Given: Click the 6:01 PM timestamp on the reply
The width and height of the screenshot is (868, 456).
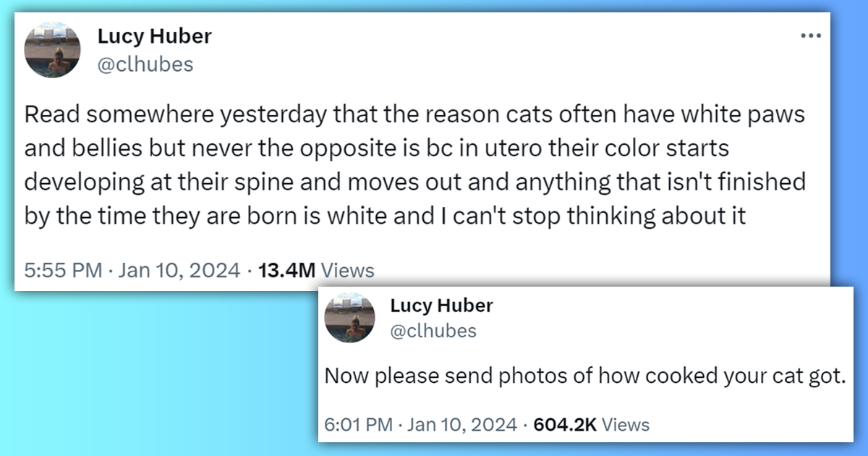Looking at the screenshot, I should (357, 426).
